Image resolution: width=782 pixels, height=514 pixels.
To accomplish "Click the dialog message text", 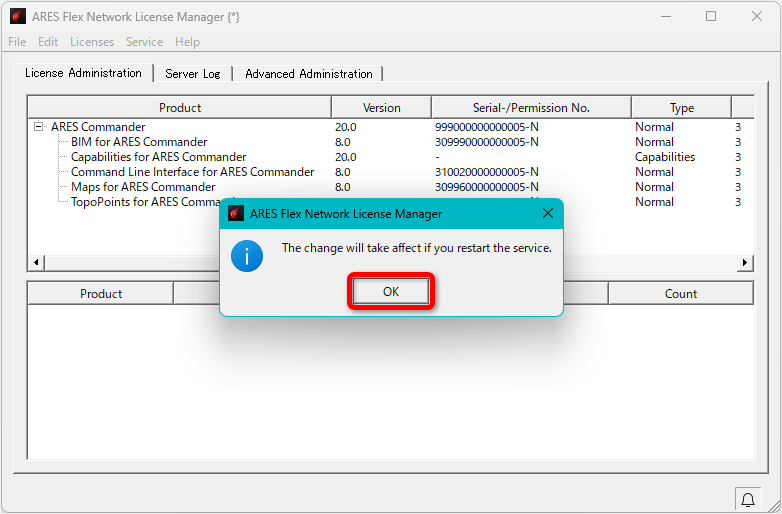I will (416, 248).
